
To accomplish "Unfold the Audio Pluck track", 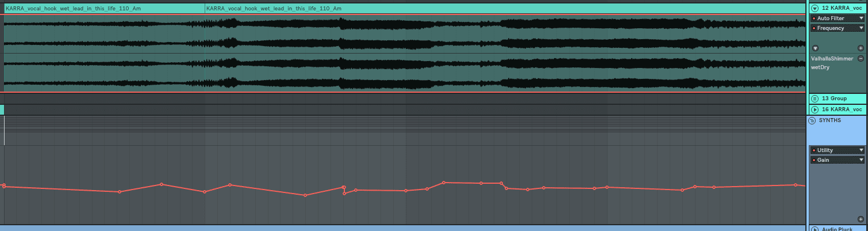I will (815, 229).
